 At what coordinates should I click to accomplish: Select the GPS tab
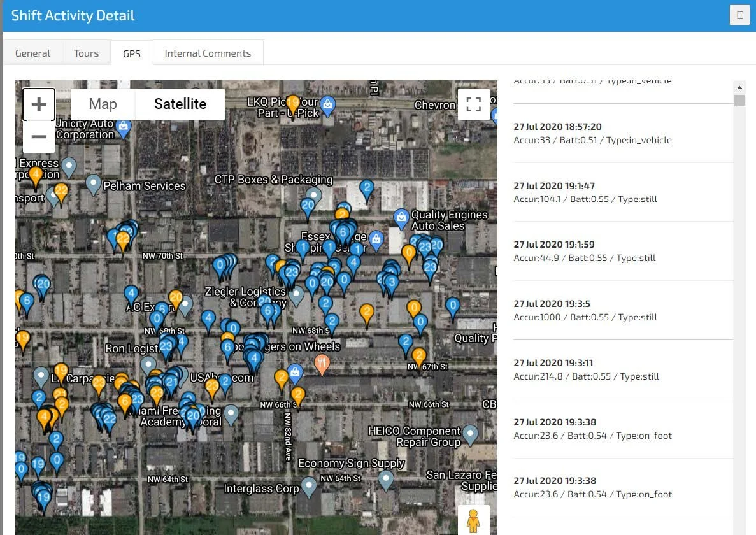[132, 53]
